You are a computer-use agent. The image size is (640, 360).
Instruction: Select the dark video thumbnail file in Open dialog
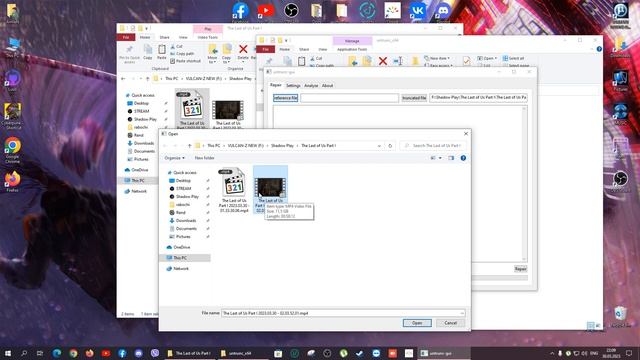click(x=270, y=189)
